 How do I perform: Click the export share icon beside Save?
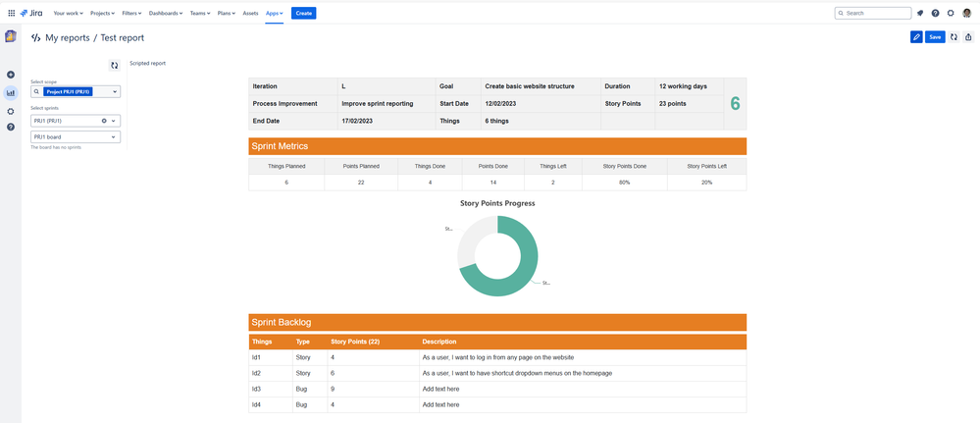click(968, 37)
